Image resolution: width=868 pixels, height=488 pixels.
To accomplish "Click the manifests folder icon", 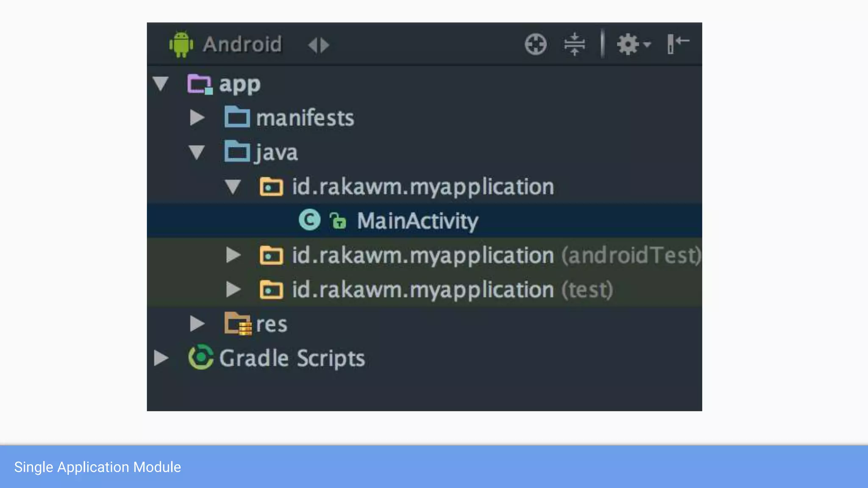I will point(237,116).
